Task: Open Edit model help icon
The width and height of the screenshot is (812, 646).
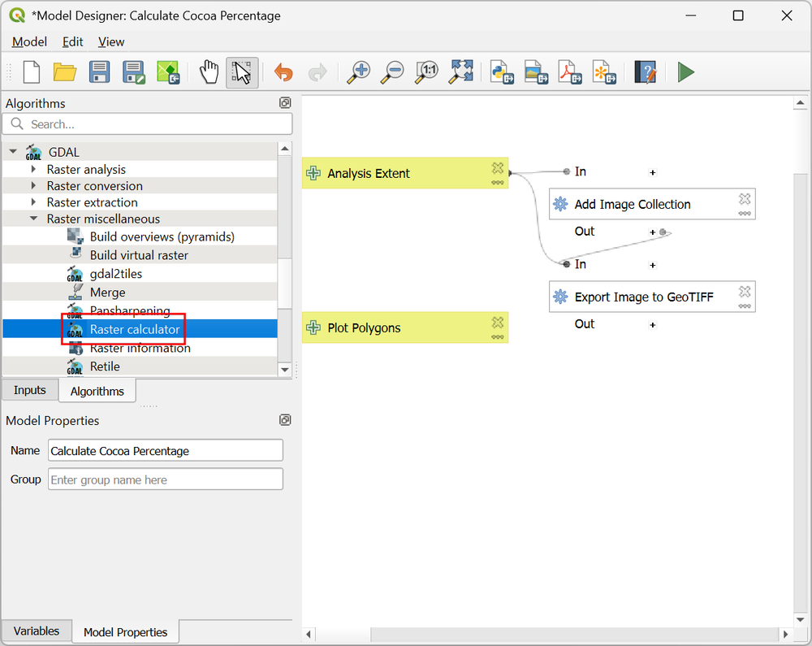Action: point(646,72)
